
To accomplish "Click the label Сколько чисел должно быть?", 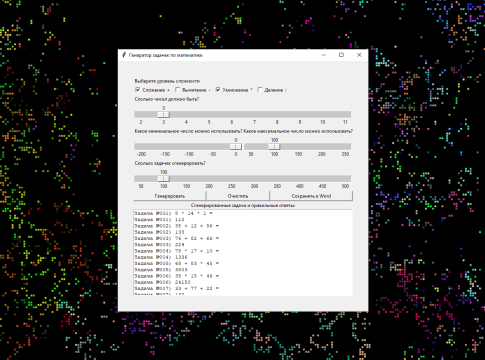I will tap(167, 99).
